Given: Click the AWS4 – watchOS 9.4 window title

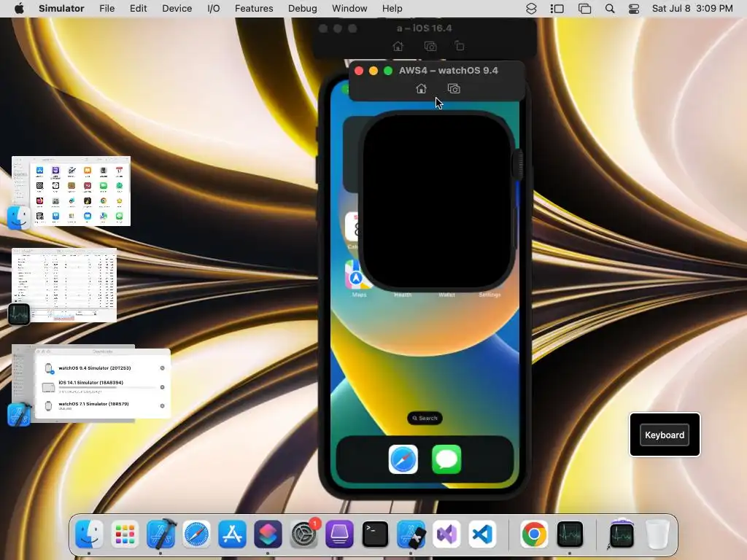Looking at the screenshot, I should (449, 71).
